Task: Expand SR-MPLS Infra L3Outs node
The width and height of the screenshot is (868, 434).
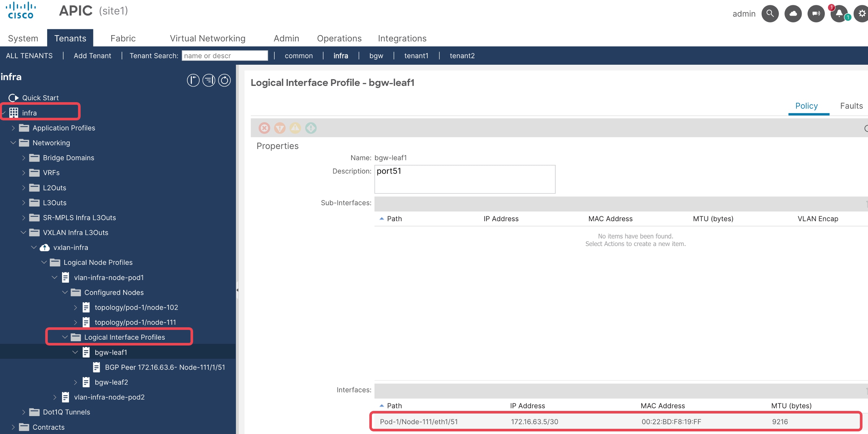Action: coord(24,218)
